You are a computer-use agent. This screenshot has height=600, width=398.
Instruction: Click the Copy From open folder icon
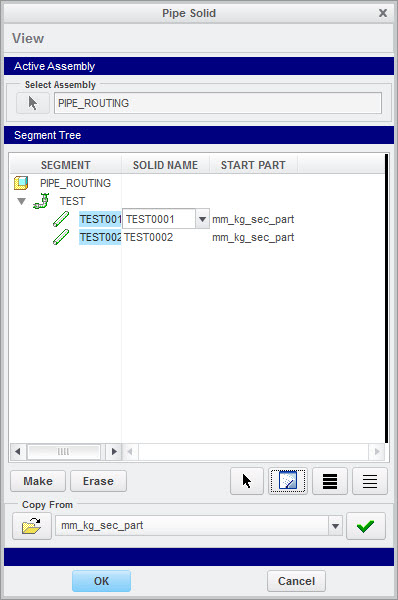(32, 526)
